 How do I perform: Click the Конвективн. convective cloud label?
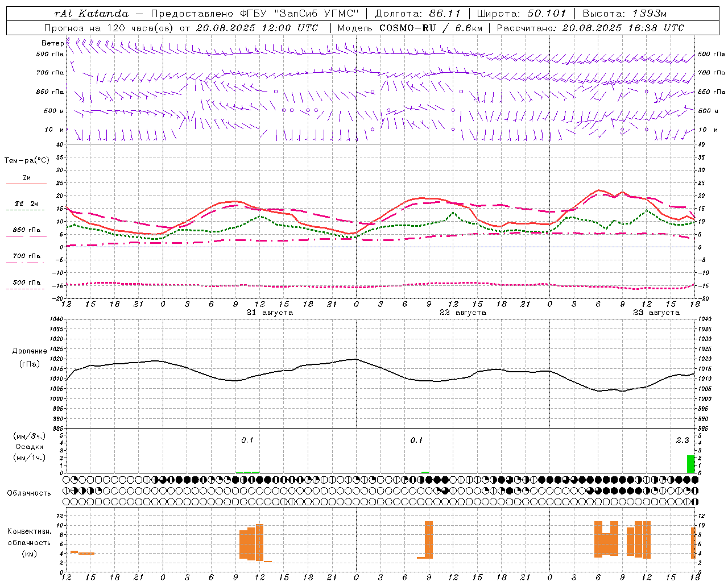coord(30,531)
